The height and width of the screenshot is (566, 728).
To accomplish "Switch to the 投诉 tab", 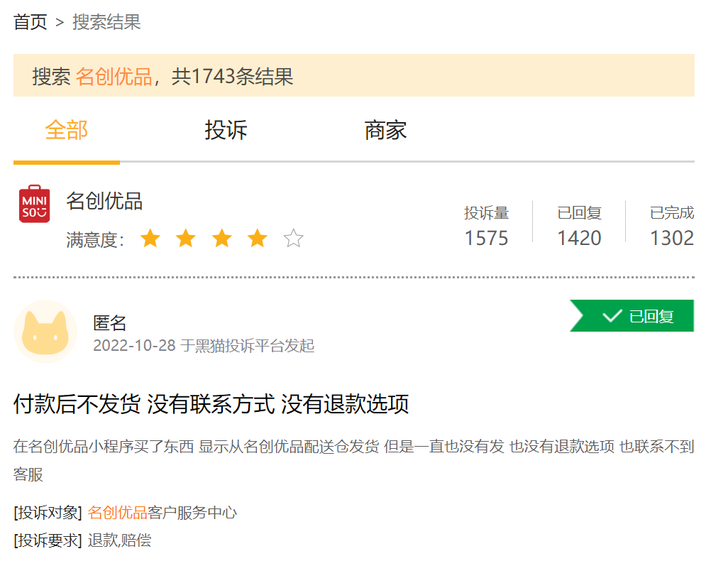I will [x=226, y=130].
